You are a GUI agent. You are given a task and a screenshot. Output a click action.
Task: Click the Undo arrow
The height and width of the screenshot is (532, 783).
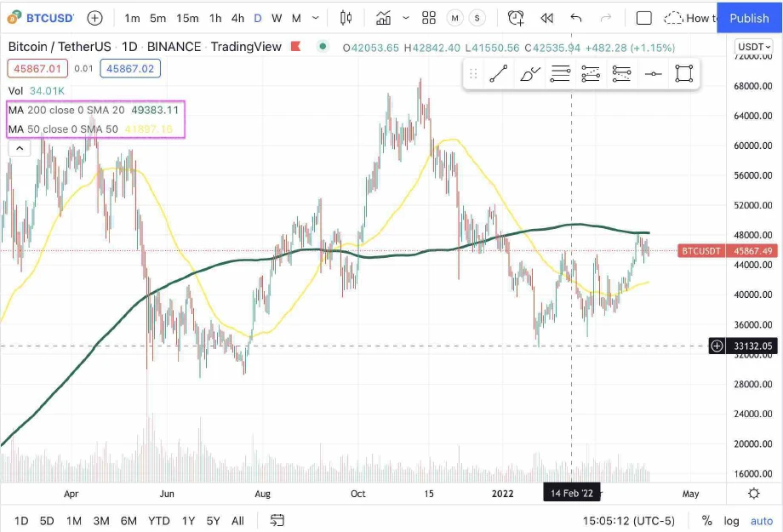(x=576, y=17)
